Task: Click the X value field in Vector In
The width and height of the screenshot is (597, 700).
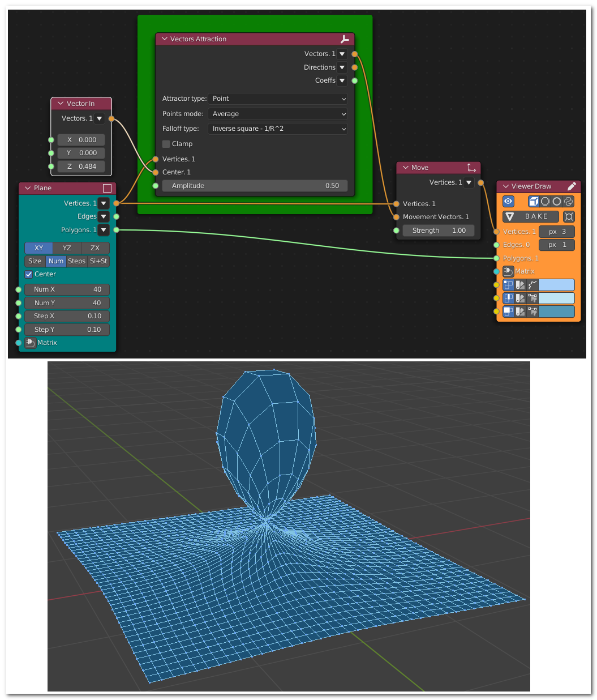Action: coord(81,140)
